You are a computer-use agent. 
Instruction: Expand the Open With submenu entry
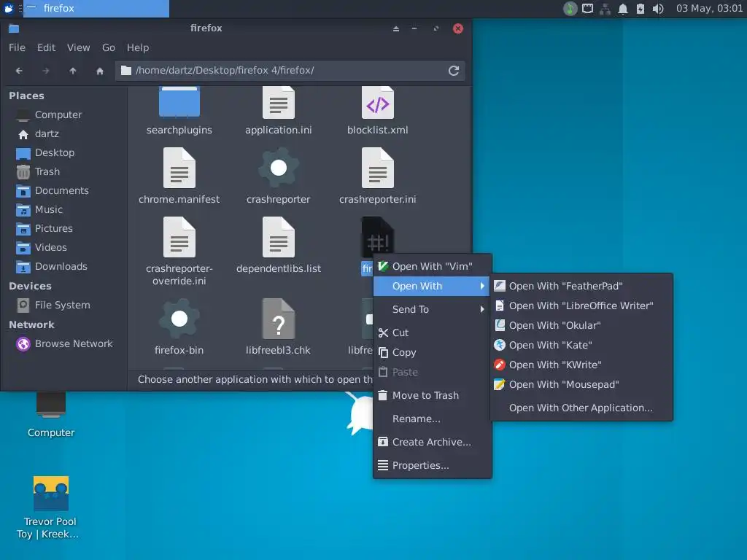(432, 286)
